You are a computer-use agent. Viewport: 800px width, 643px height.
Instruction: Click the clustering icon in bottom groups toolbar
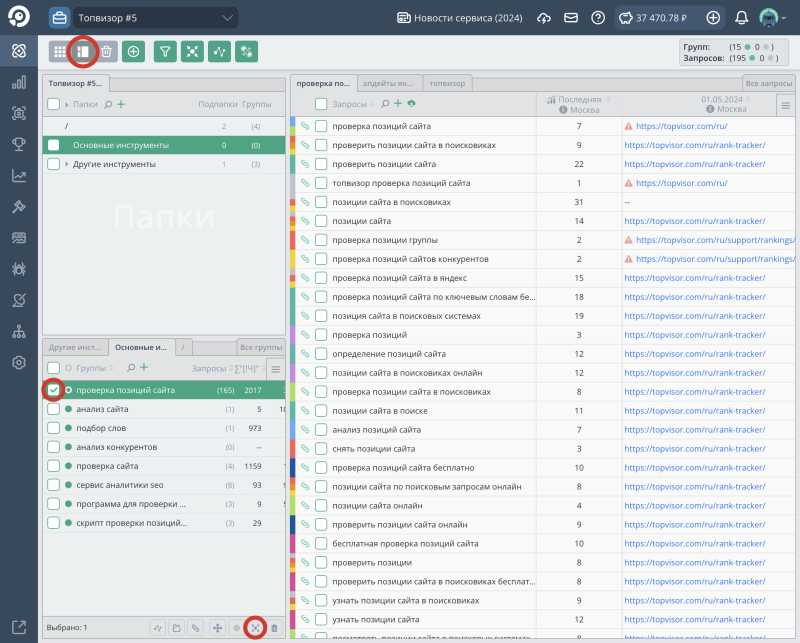[x=254, y=627]
